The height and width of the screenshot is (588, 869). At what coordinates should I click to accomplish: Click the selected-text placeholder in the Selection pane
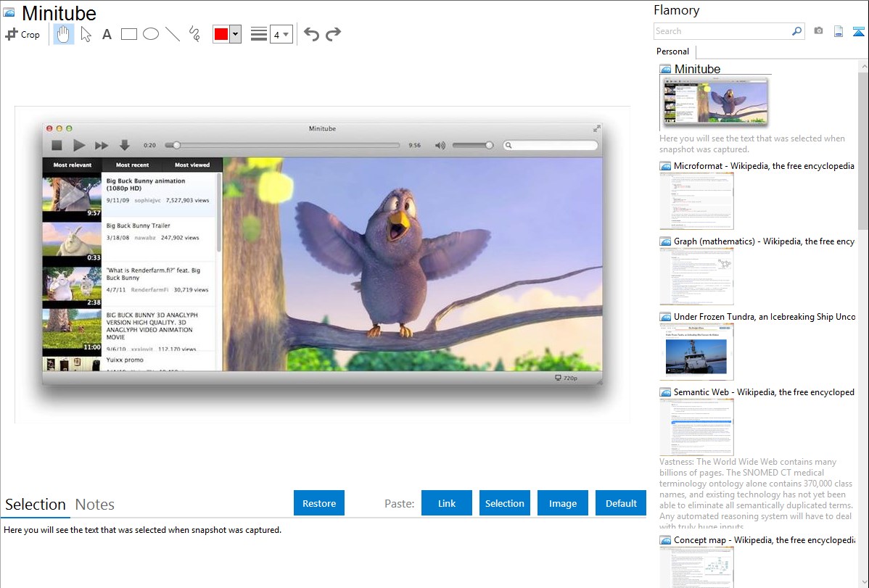tap(142, 530)
